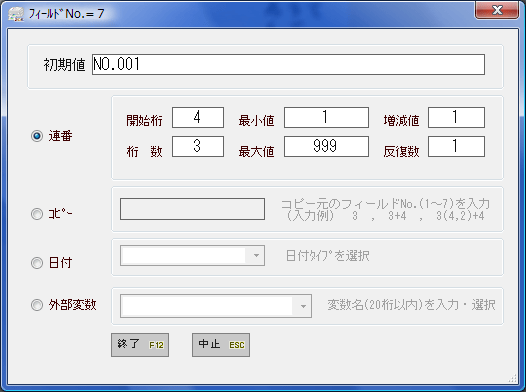
Task: Click the 日付タイプを選択 hint text
Action: [327, 256]
